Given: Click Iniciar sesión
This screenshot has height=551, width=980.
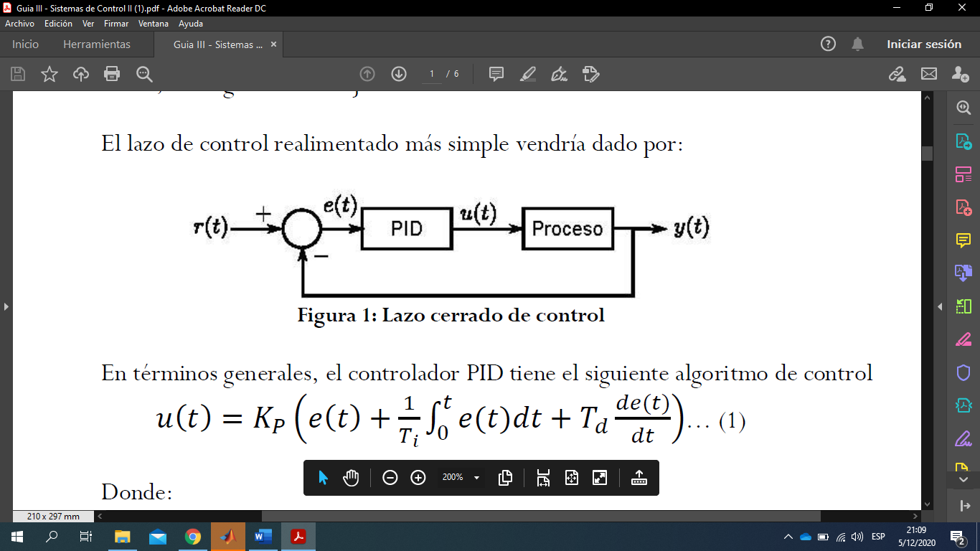Looking at the screenshot, I should tap(924, 44).
